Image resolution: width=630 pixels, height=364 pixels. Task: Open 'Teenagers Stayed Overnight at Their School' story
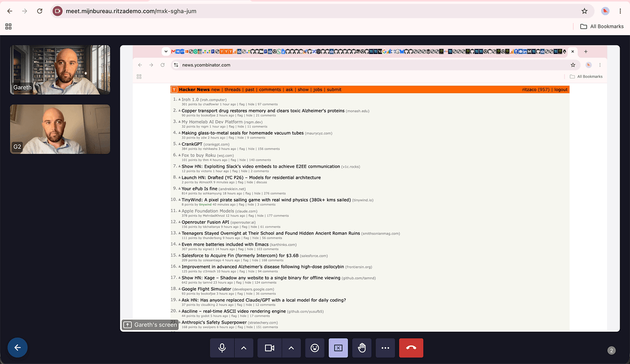click(x=271, y=233)
